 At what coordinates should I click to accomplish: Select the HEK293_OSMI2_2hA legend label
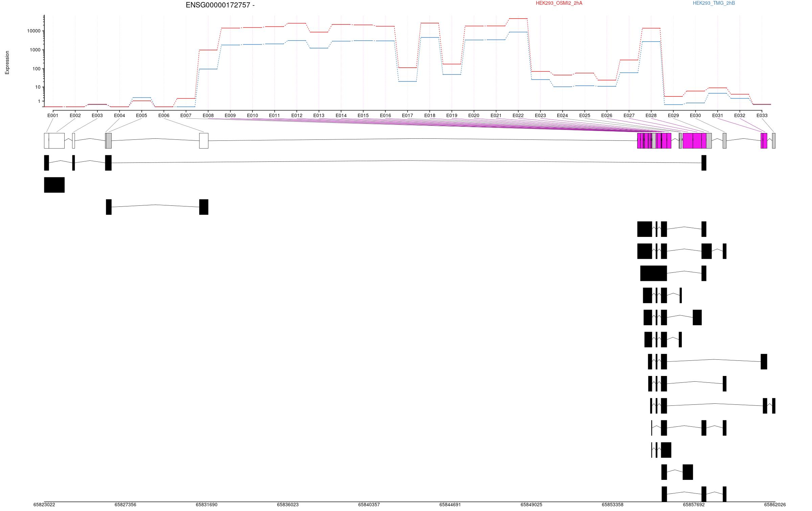click(x=559, y=3)
